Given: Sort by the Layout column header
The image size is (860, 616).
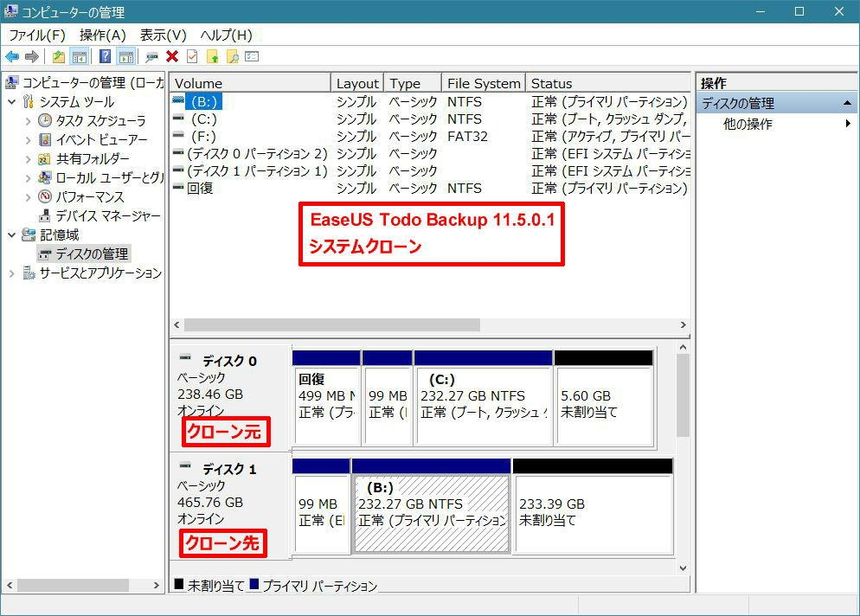Looking at the screenshot, I should coord(357,83).
